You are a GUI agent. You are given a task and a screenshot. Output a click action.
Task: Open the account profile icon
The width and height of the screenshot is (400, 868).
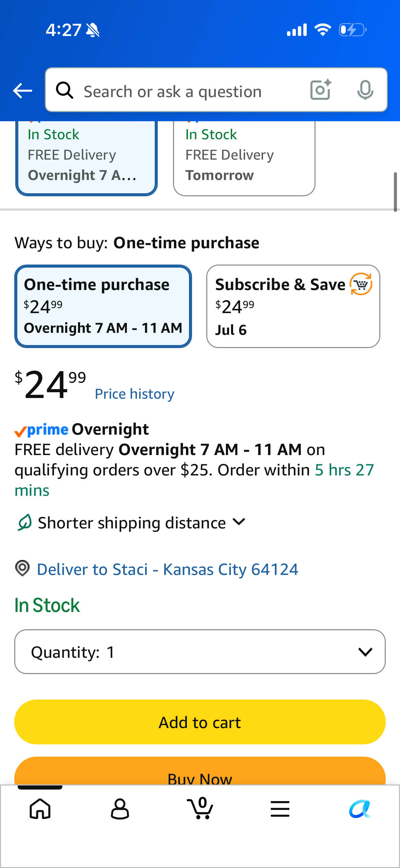120,809
